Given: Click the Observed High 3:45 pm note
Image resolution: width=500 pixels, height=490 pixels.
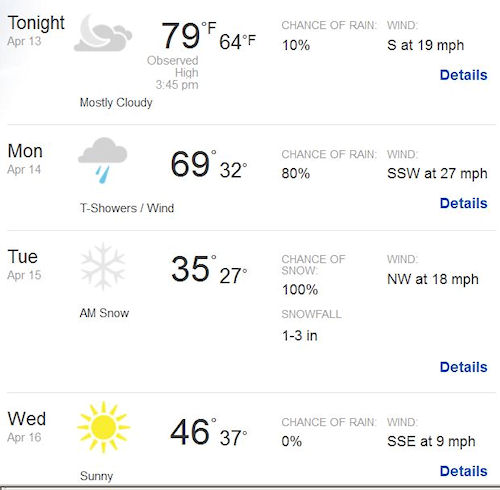Looking at the screenshot, I should tap(173, 73).
